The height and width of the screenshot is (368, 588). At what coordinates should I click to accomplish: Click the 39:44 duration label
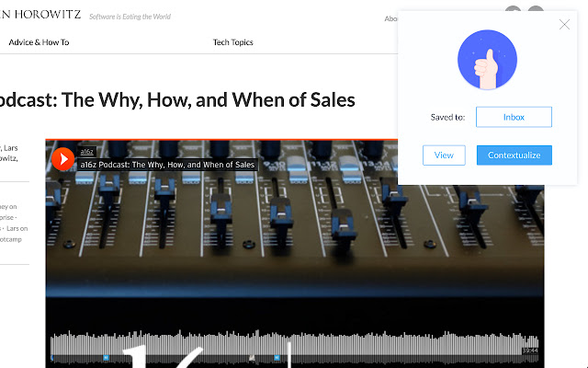click(530, 351)
